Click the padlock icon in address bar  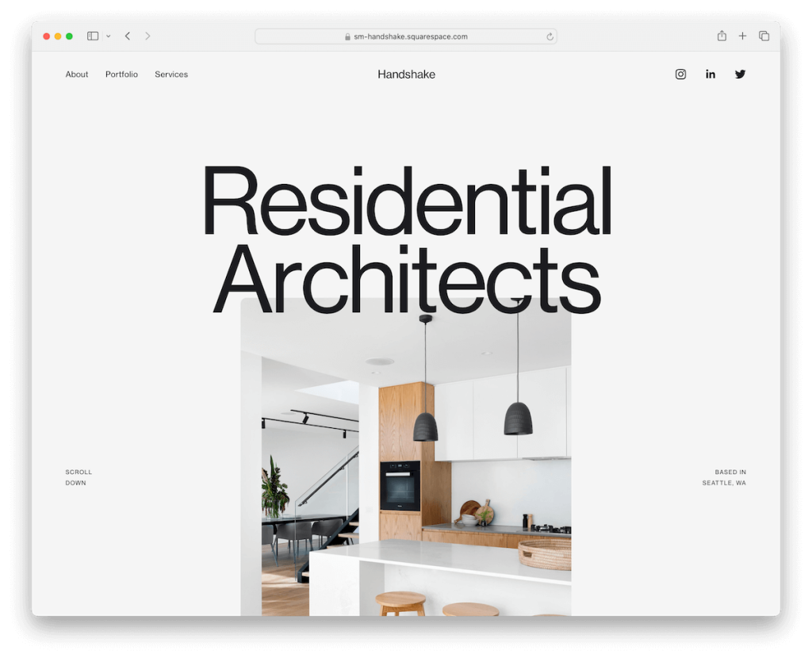(x=347, y=36)
